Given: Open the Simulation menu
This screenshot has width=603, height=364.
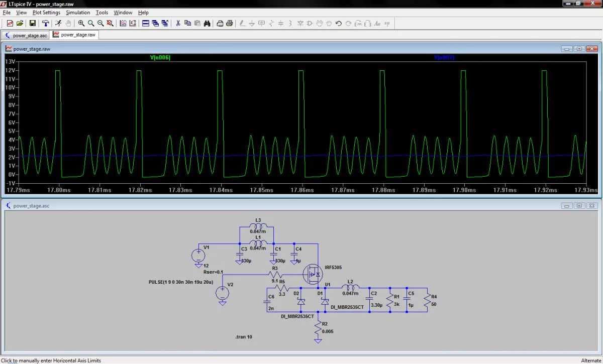Looking at the screenshot, I should click(x=78, y=13).
